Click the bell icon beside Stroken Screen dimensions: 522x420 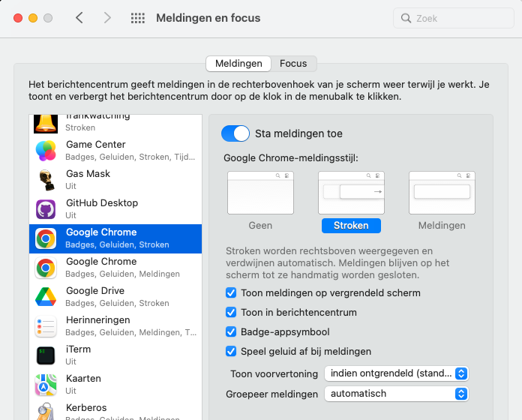point(46,124)
